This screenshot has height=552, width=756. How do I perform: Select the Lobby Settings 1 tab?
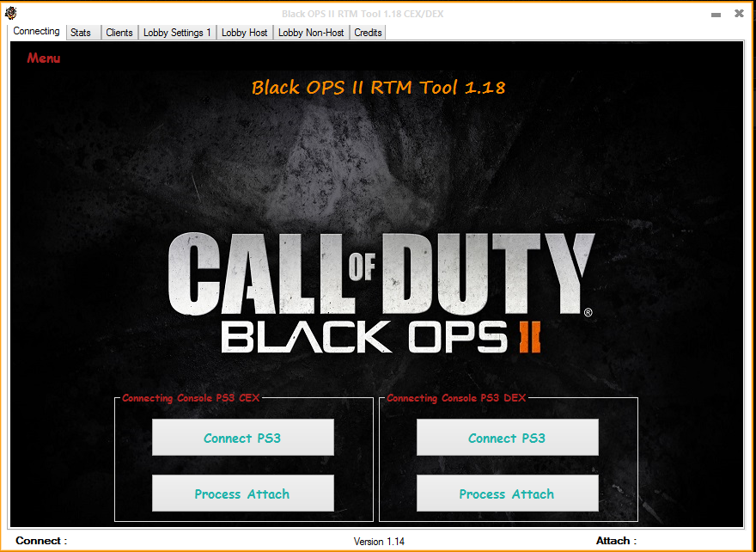click(x=177, y=33)
